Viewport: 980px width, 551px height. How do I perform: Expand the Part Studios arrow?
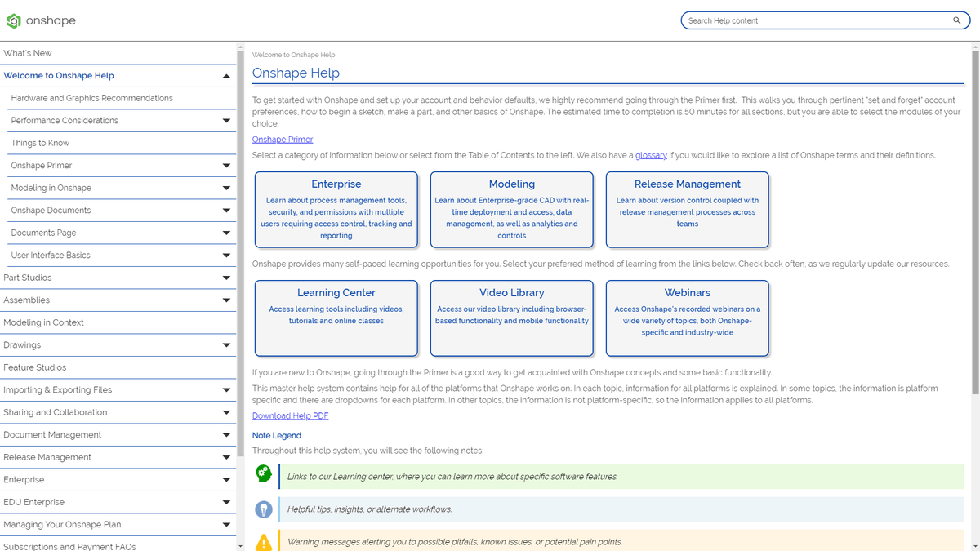[x=226, y=278]
